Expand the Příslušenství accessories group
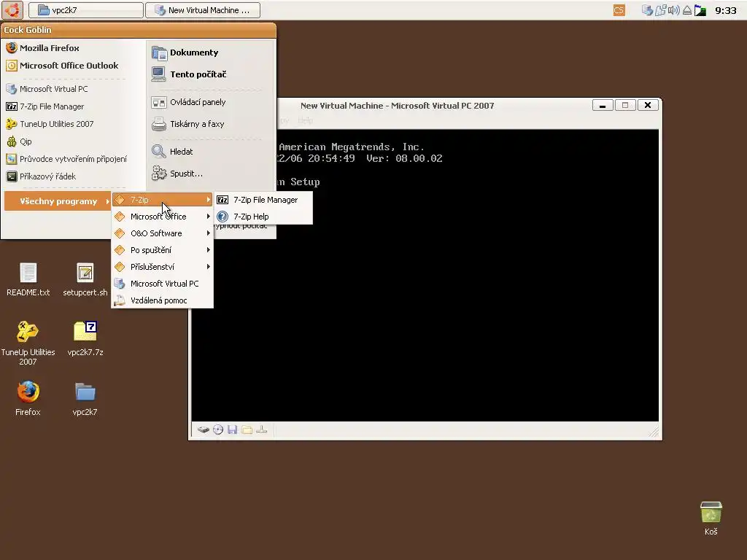 (163, 267)
